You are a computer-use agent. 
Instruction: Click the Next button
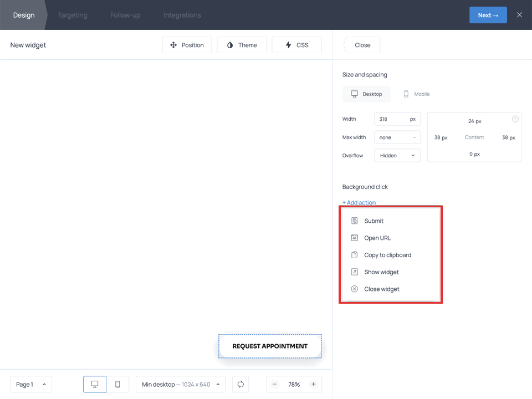[x=488, y=15]
